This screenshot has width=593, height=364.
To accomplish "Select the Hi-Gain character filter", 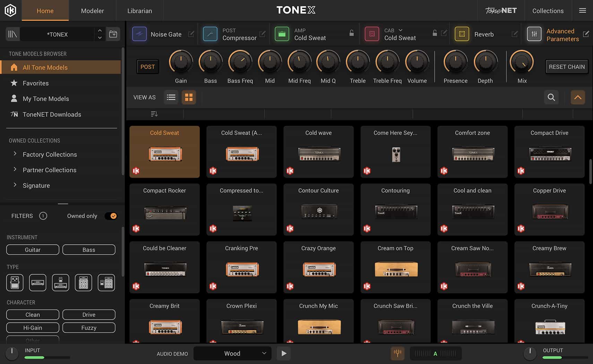I will [x=32, y=327].
